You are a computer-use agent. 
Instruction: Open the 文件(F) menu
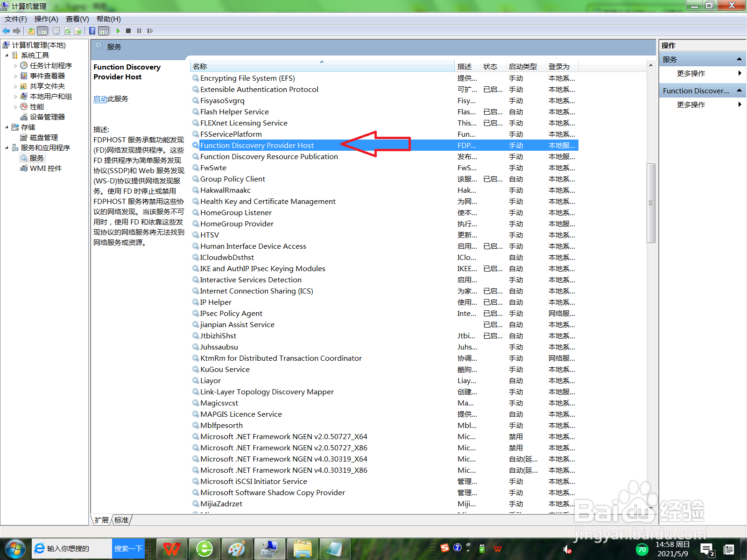[x=16, y=19]
